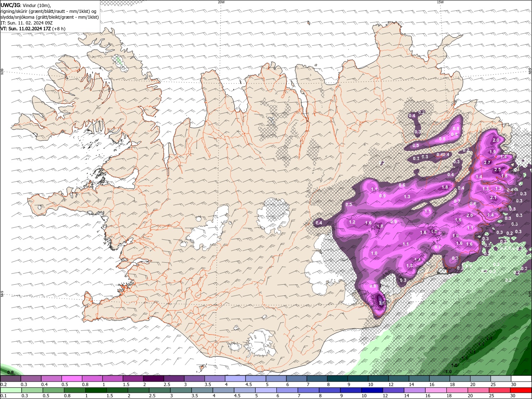Click the dark purple snowfall maximum near the south coast
This screenshot has height=399, width=532.
[x=380, y=301]
